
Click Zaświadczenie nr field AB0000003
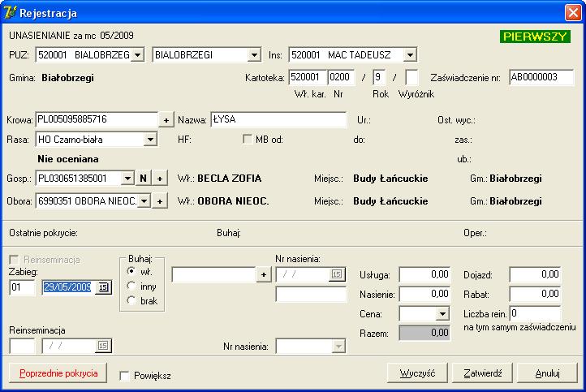click(x=541, y=77)
